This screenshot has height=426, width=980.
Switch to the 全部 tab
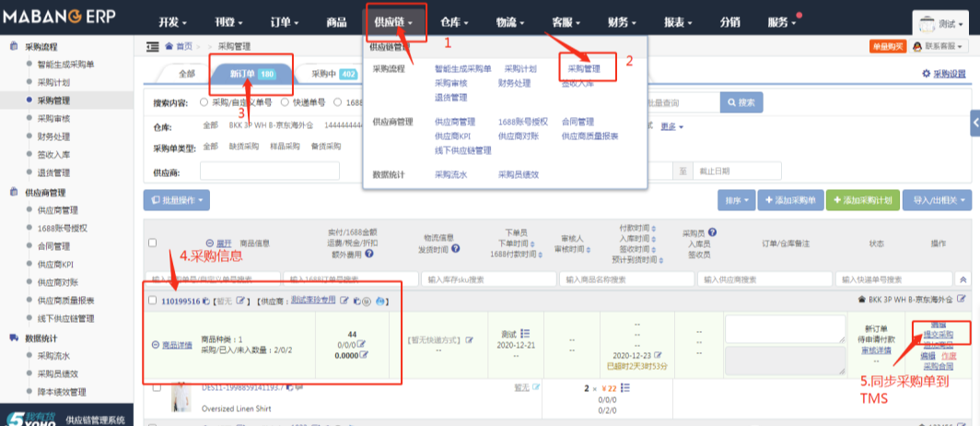(187, 74)
